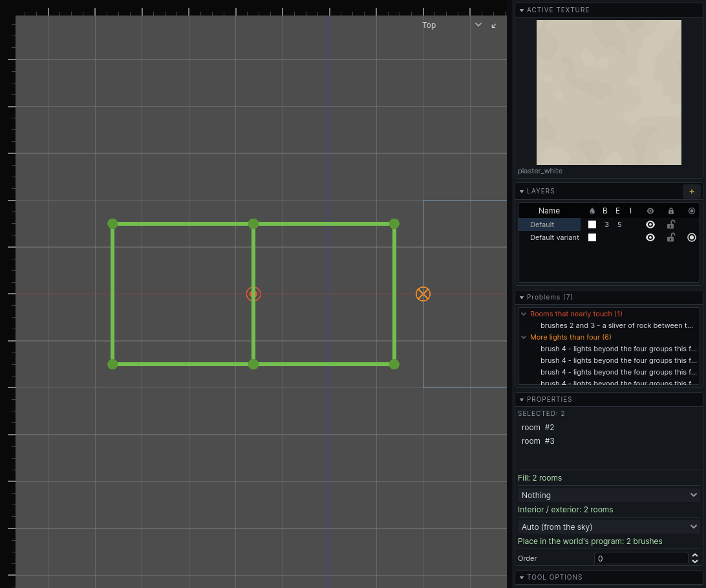
Task: Click the minimize viewport arrow icon
Action: click(x=493, y=26)
